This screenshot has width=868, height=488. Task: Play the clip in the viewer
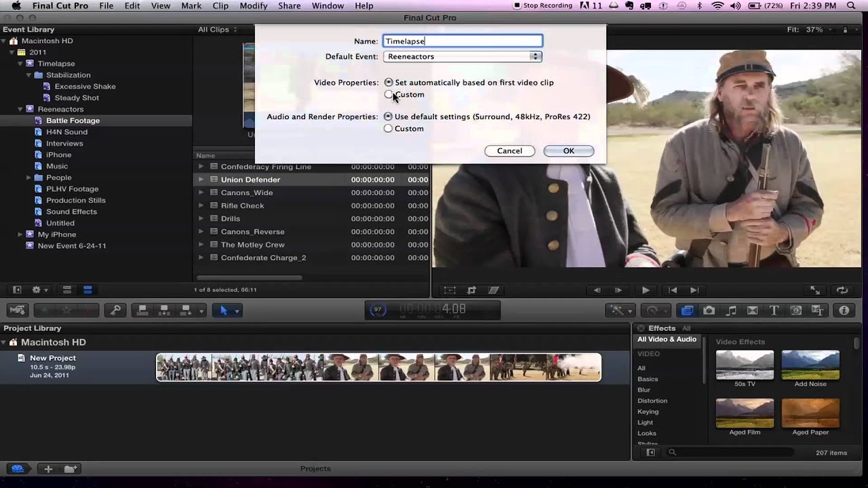point(645,290)
